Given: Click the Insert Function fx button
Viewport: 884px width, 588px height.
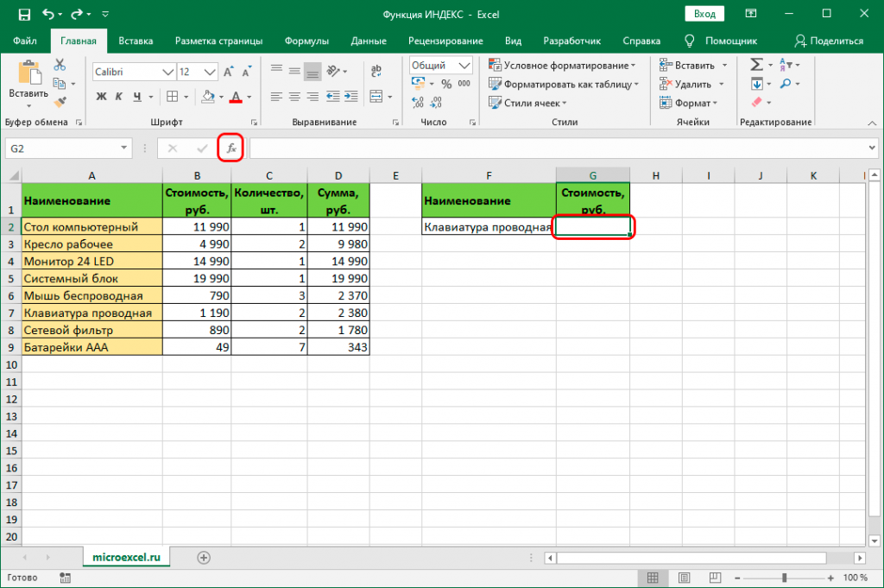Looking at the screenshot, I should pyautogui.click(x=231, y=149).
